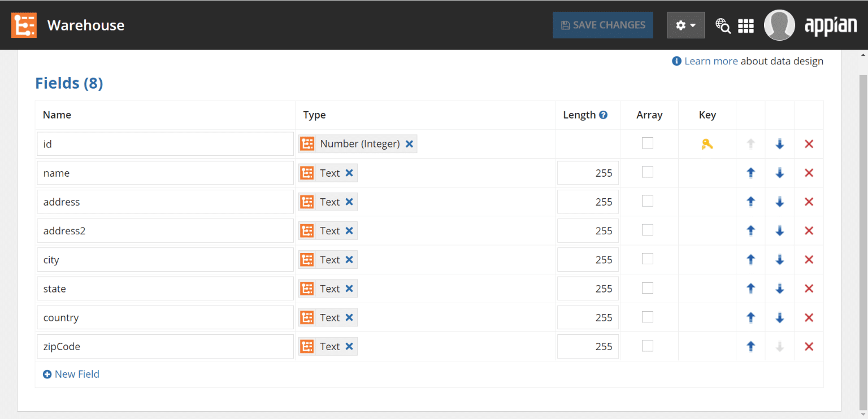Toggle the Array checkbox for the state field
Screen dimensions: 868x419
pos(647,287)
